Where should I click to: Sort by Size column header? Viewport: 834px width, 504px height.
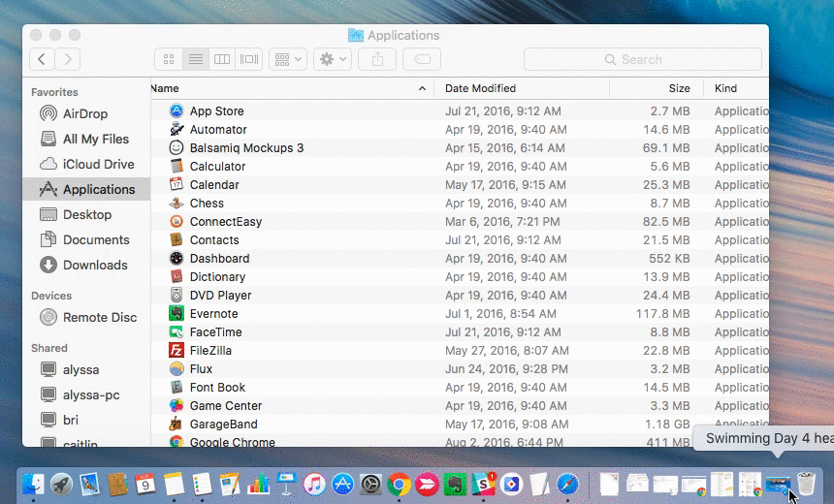pyautogui.click(x=657, y=88)
